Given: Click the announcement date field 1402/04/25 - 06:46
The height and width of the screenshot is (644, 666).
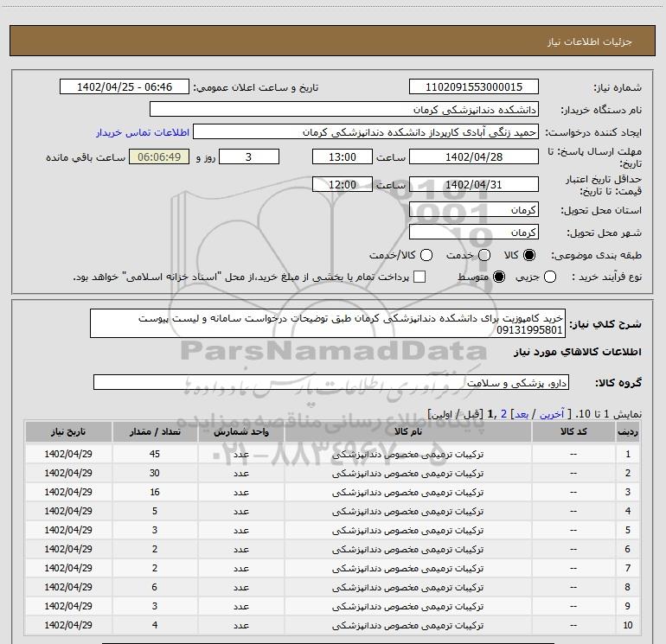Looking at the screenshot, I should [x=125, y=87].
